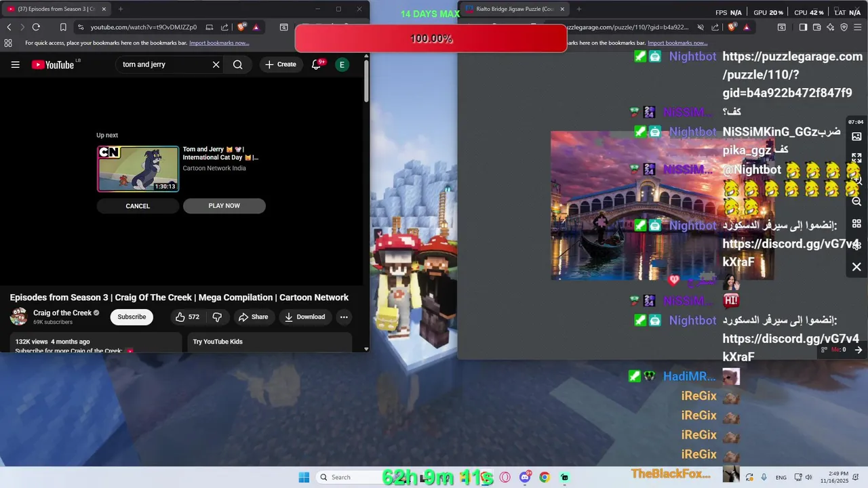Viewport: 868px width, 488px height.
Task: Click the Rialto Bridge puzzle preview image
Action: tap(662, 205)
